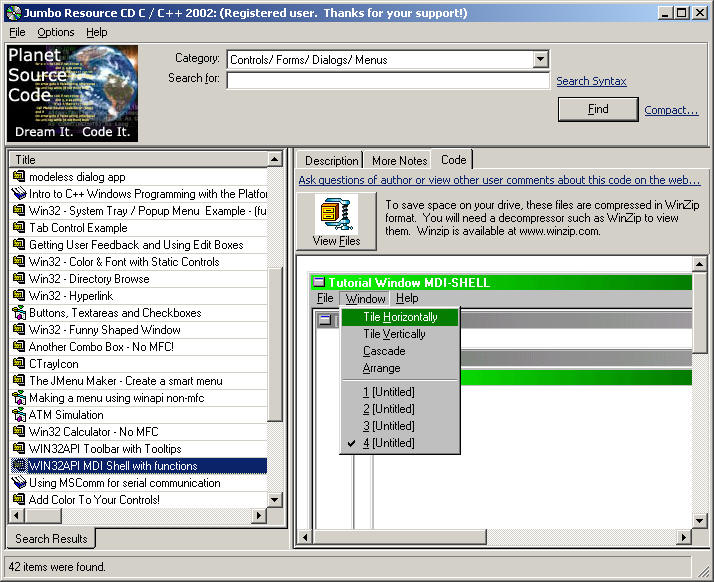The width and height of the screenshot is (714, 582).
Task: Click the icon beside 'Win32 - Hyperlink'
Action: (x=19, y=295)
